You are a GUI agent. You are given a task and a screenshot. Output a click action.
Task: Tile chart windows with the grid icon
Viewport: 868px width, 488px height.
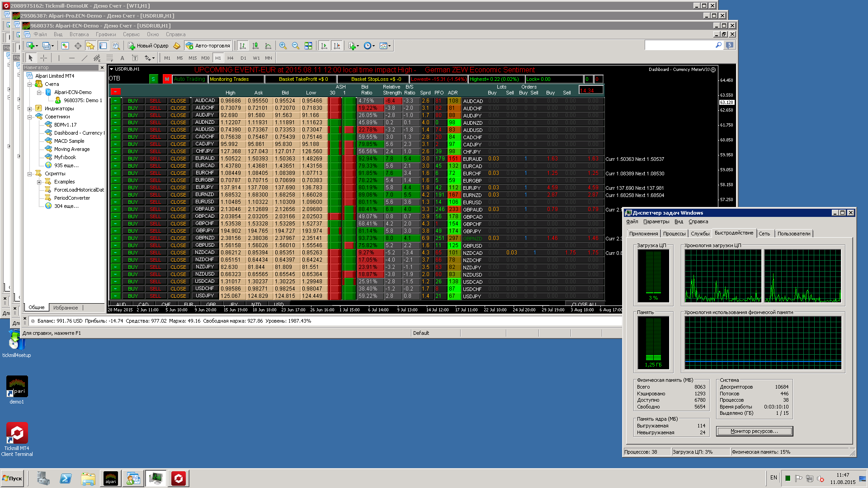coord(308,46)
